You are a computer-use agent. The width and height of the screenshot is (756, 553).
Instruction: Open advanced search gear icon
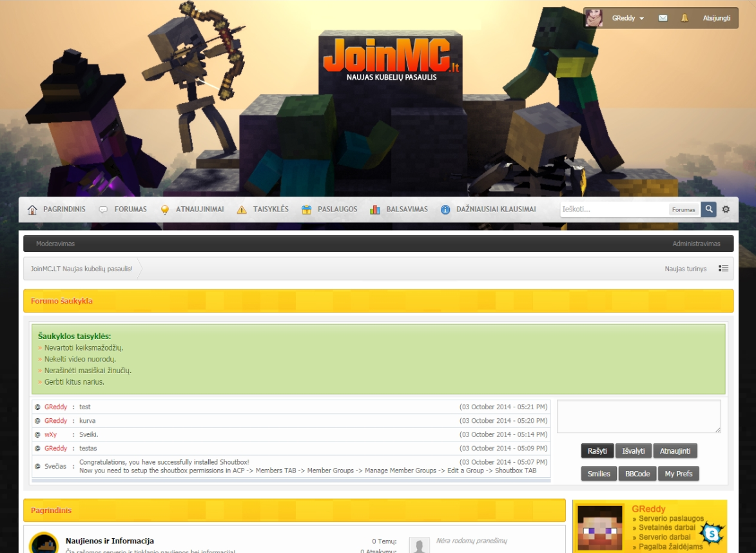click(726, 209)
